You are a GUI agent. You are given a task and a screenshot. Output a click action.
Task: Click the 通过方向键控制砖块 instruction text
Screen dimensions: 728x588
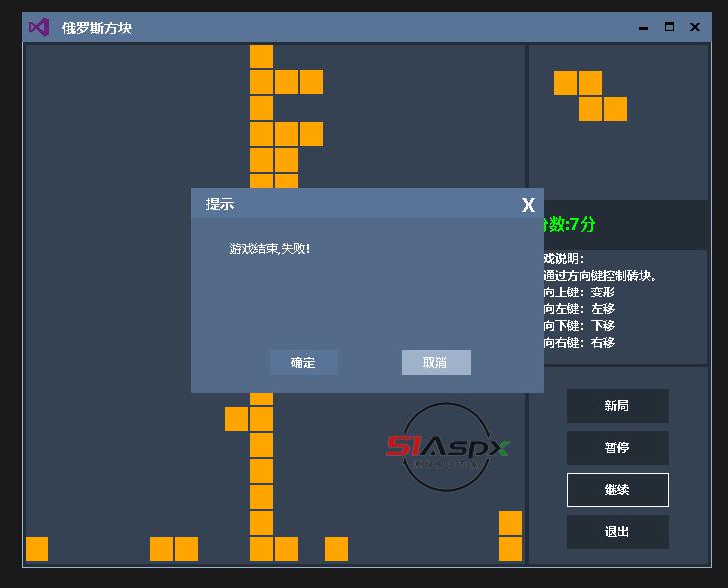coord(599,276)
